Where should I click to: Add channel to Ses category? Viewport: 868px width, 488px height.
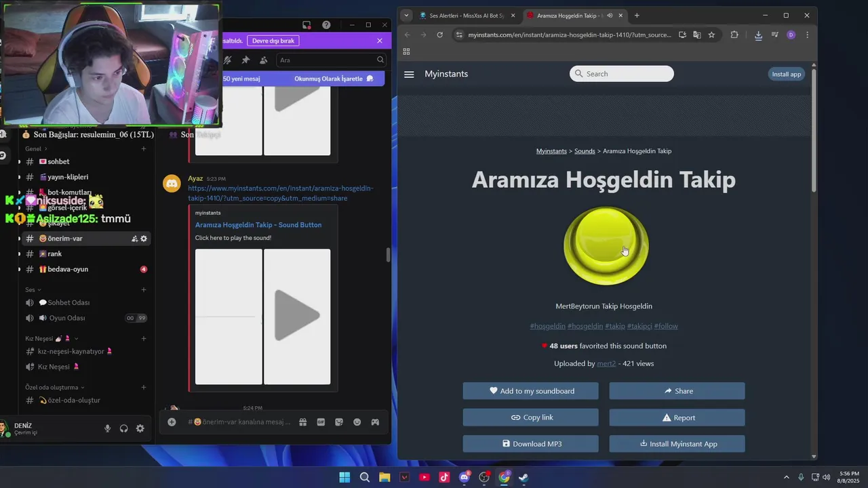(144, 289)
